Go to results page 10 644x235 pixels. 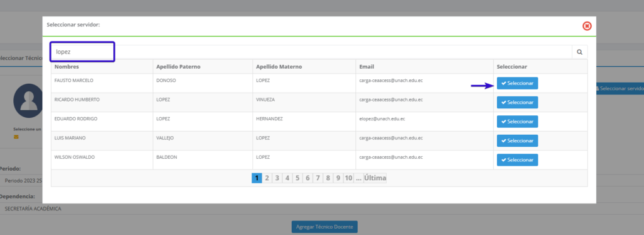348,178
